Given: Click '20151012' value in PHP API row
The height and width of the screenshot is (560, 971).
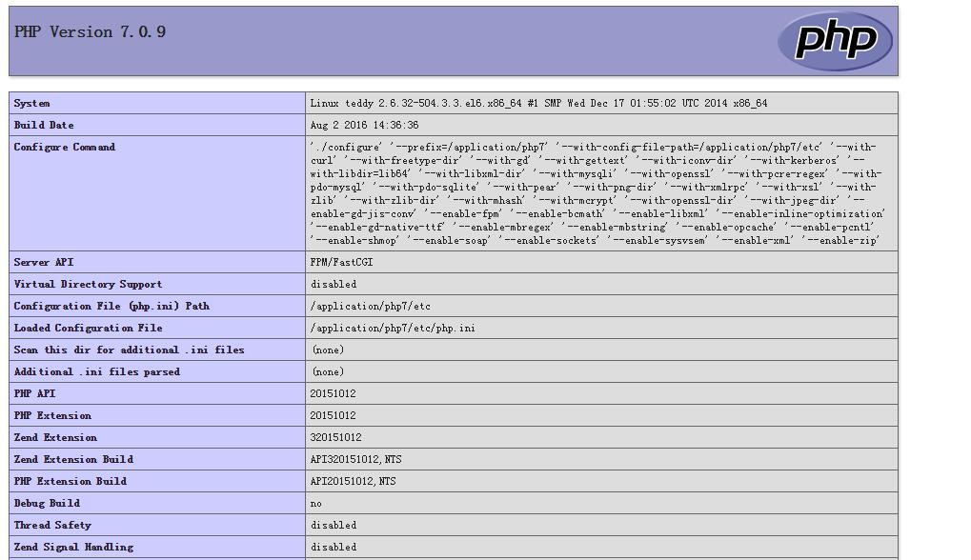Looking at the screenshot, I should coord(334,393).
